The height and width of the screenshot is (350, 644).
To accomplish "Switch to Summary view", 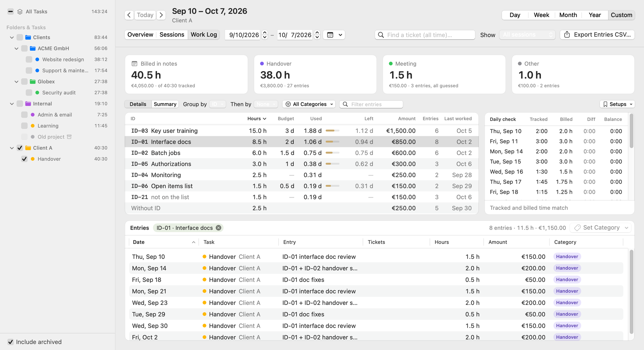I will [165, 104].
